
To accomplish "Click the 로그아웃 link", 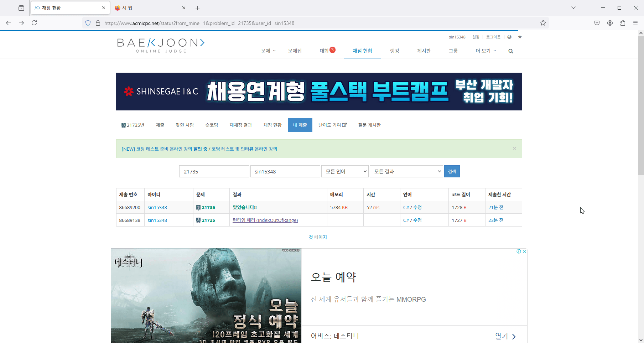I will point(493,37).
